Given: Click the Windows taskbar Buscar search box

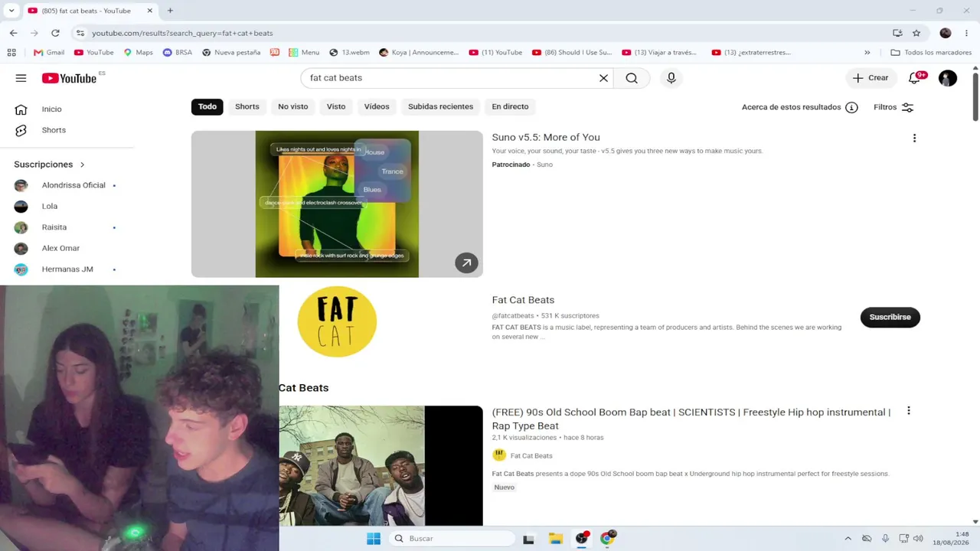Looking at the screenshot, I should coord(452,539).
